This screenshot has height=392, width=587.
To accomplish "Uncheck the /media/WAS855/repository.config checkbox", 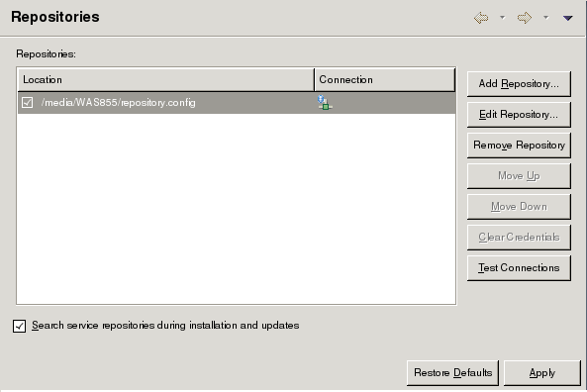I will click(28, 102).
